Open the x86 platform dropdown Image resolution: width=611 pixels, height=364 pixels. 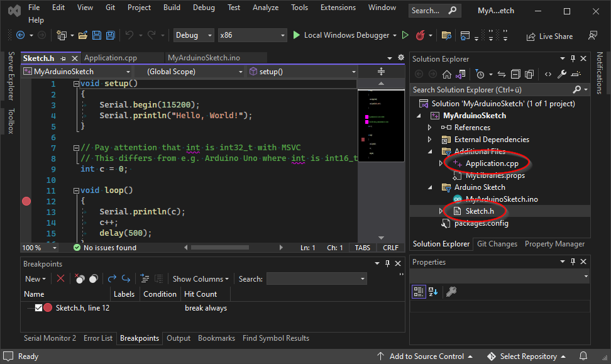point(252,35)
